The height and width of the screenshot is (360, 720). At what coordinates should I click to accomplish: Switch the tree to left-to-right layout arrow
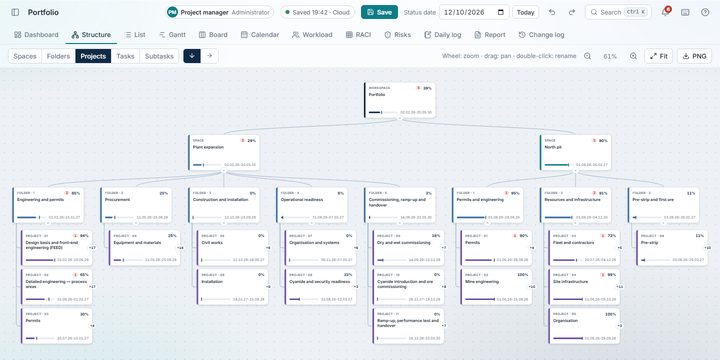pos(209,56)
